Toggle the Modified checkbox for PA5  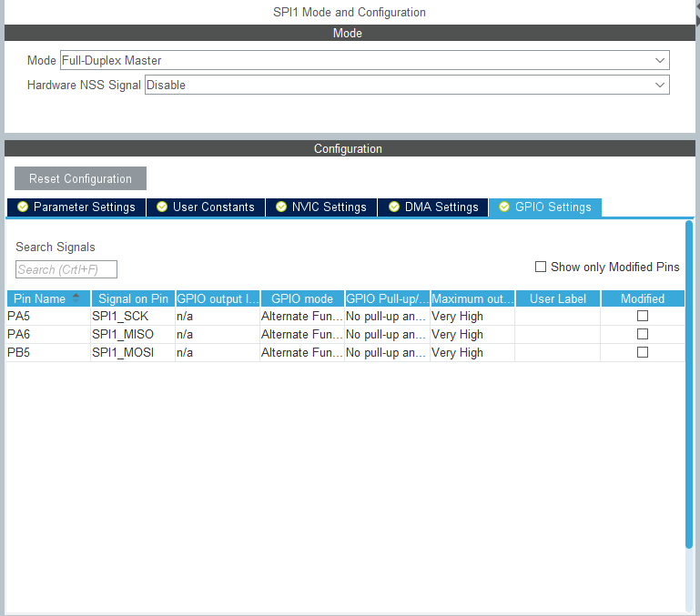tap(643, 316)
